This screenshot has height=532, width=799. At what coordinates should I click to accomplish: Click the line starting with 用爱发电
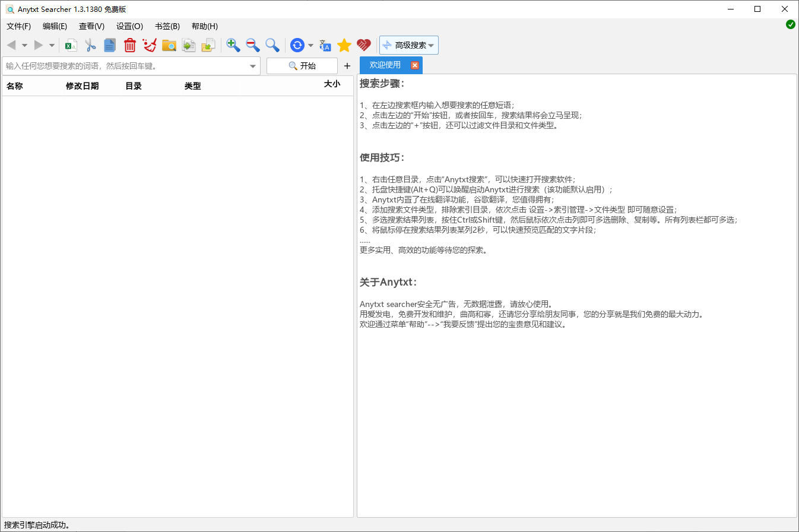pyautogui.click(x=532, y=315)
